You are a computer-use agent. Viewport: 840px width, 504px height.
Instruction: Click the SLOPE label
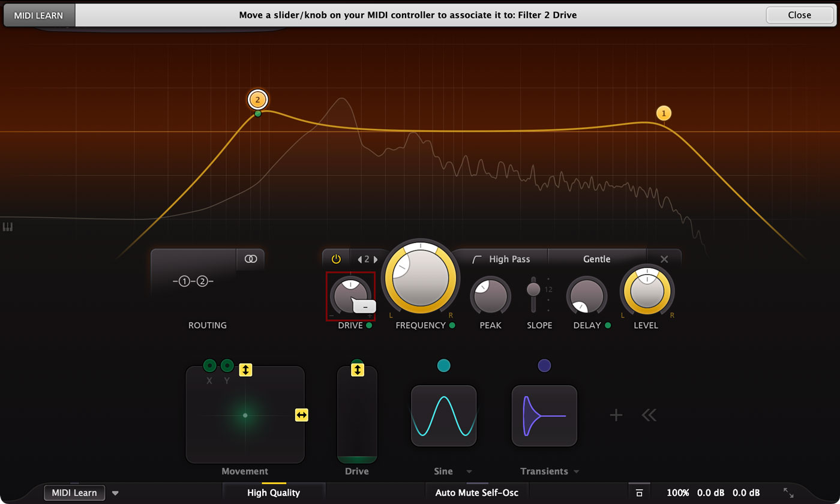tap(539, 325)
